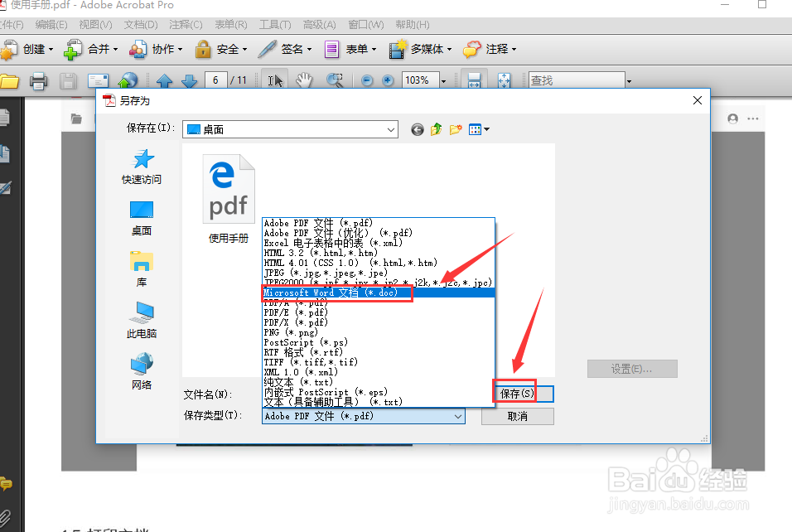The image size is (792, 532).
Task: Open the 文档(D) menu
Action: point(141,25)
